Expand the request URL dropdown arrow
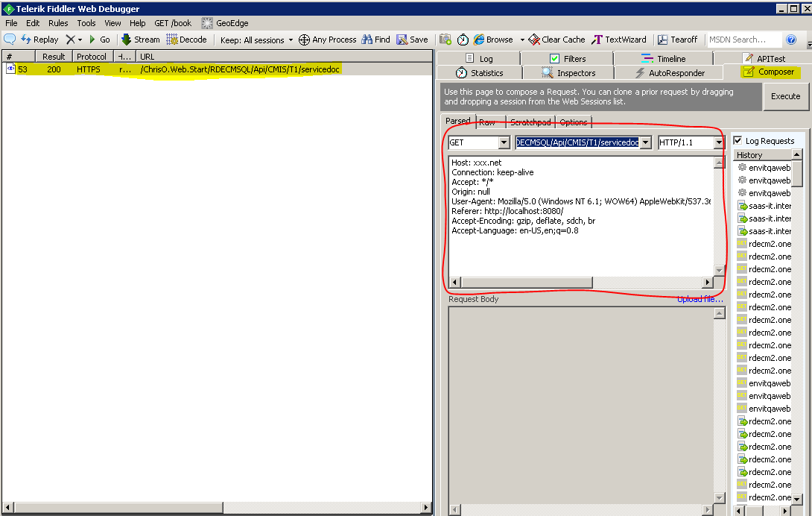812x516 pixels. (x=645, y=142)
